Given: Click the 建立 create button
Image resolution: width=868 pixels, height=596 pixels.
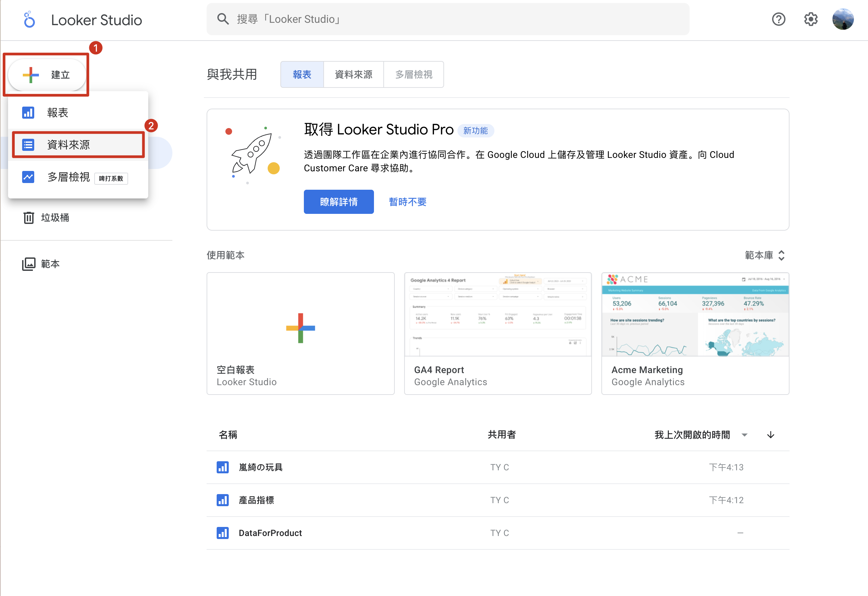Looking at the screenshot, I should point(47,75).
